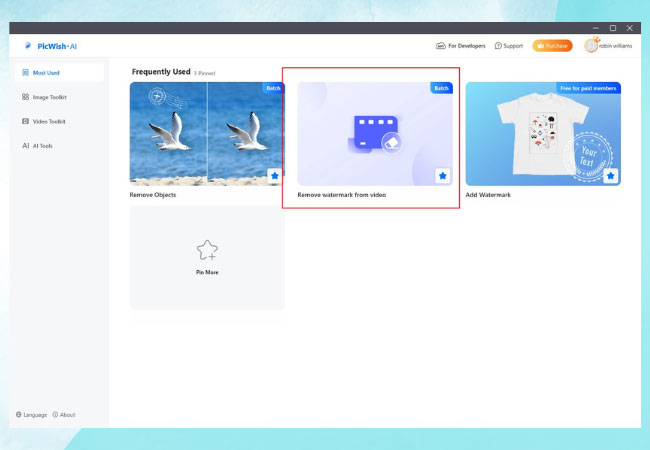This screenshot has width=650, height=450.
Task: Click the Pin More star-plus icon
Action: click(x=207, y=250)
